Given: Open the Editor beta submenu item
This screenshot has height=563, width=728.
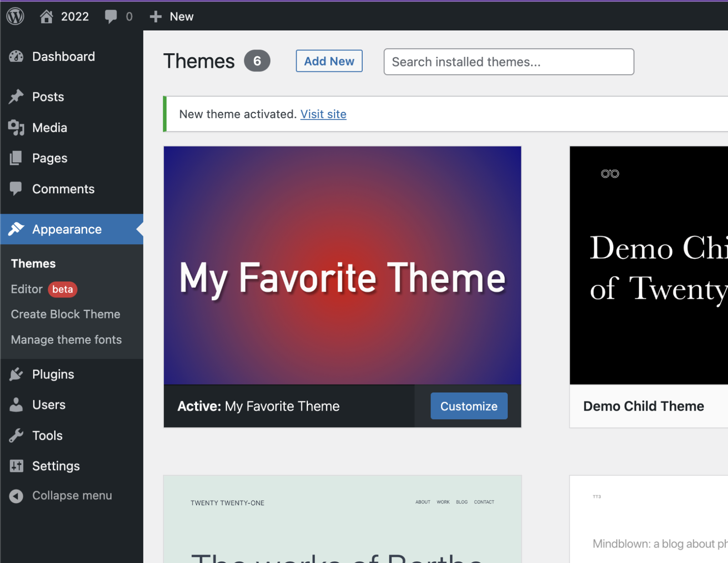Looking at the screenshot, I should pos(26,289).
